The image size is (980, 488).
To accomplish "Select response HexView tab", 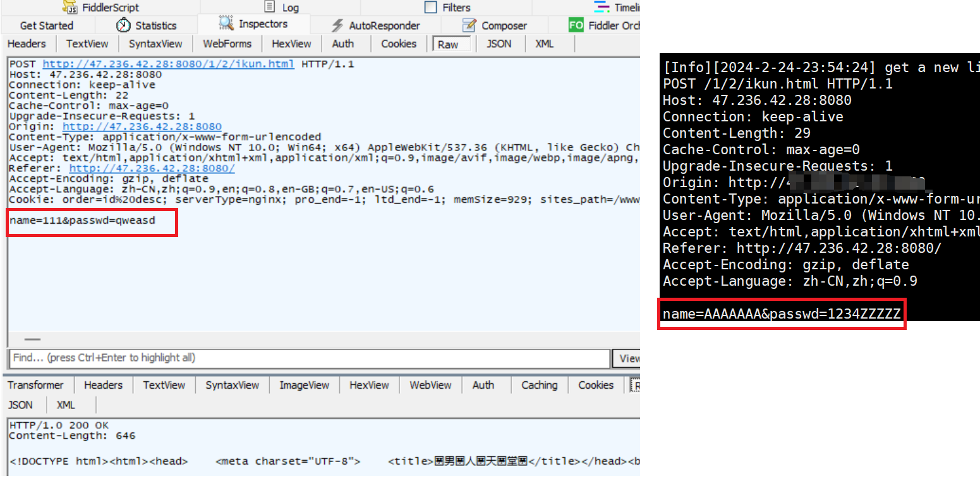I will pos(369,385).
